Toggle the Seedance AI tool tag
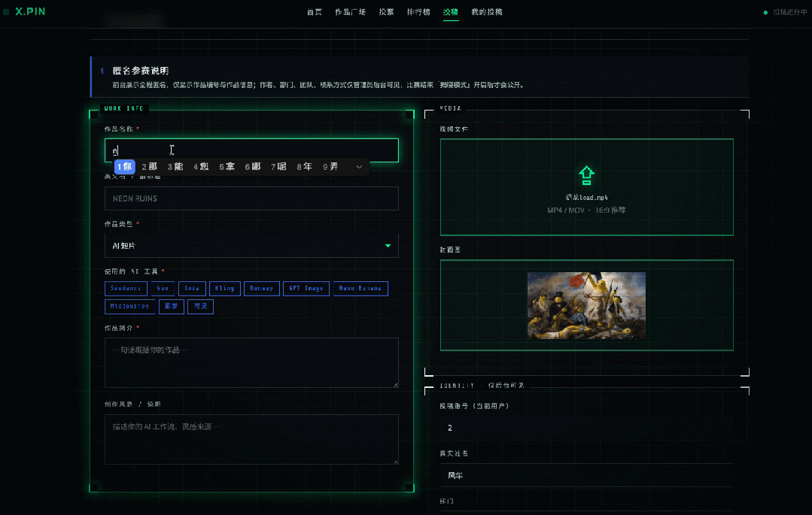812x515 pixels. (126, 288)
